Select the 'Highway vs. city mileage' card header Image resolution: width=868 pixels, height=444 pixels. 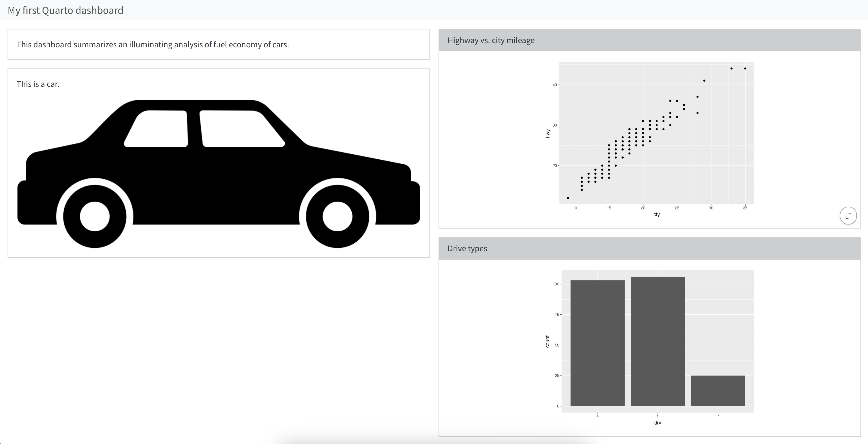tap(491, 40)
